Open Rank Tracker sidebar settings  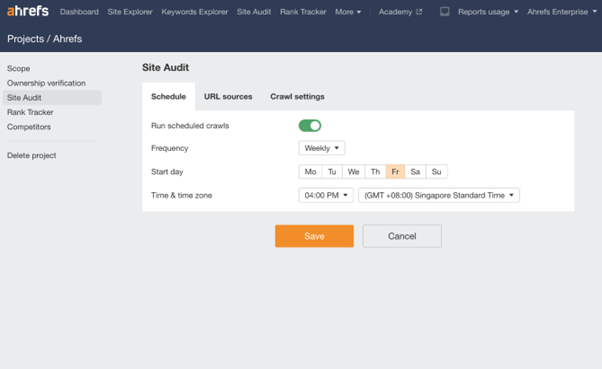point(30,112)
